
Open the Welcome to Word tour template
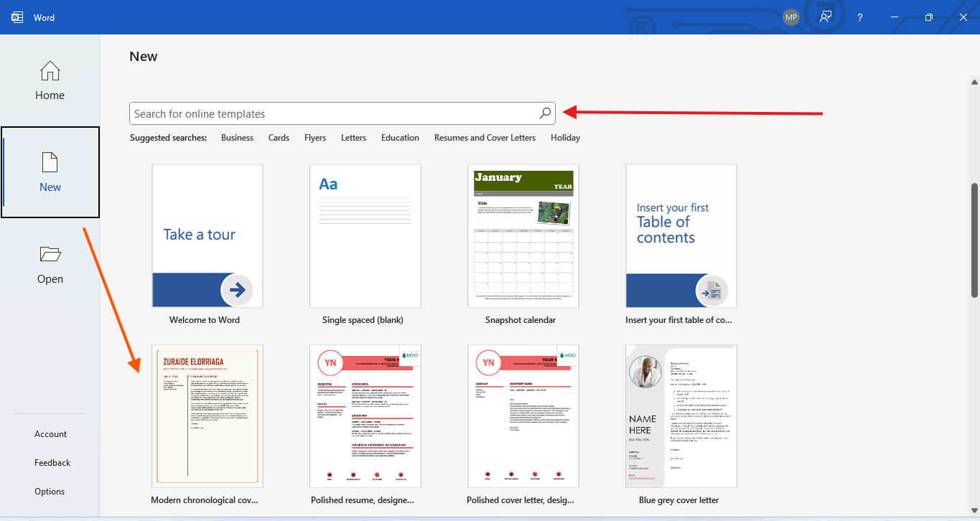(207, 235)
